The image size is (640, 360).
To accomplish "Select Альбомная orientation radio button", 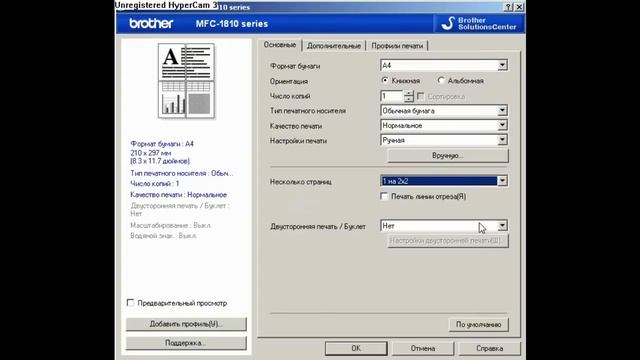I will (441, 80).
